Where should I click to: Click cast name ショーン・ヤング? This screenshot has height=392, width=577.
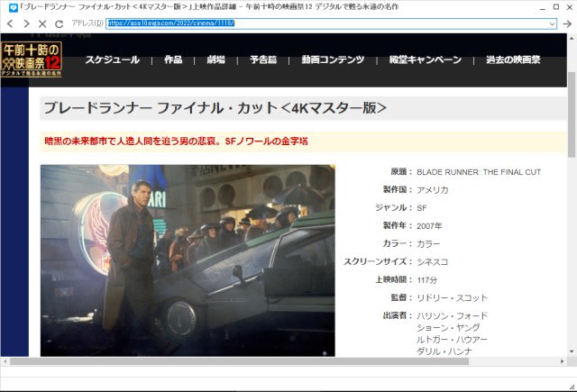(448, 328)
